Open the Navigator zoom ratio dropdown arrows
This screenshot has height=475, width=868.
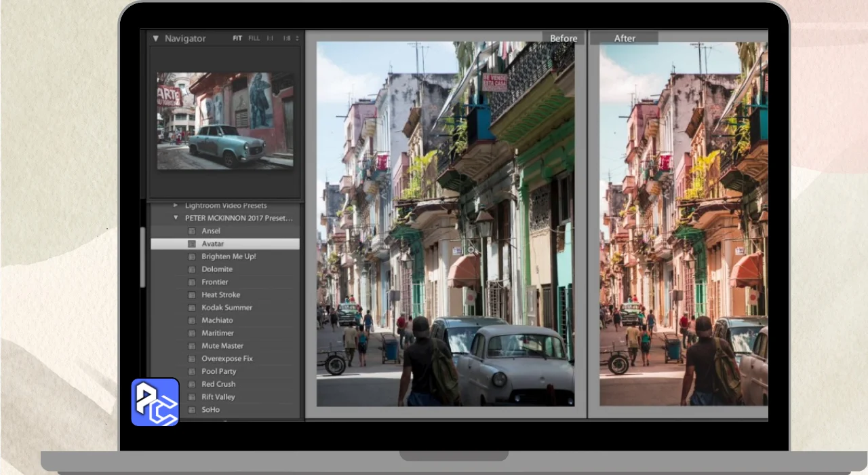point(297,39)
